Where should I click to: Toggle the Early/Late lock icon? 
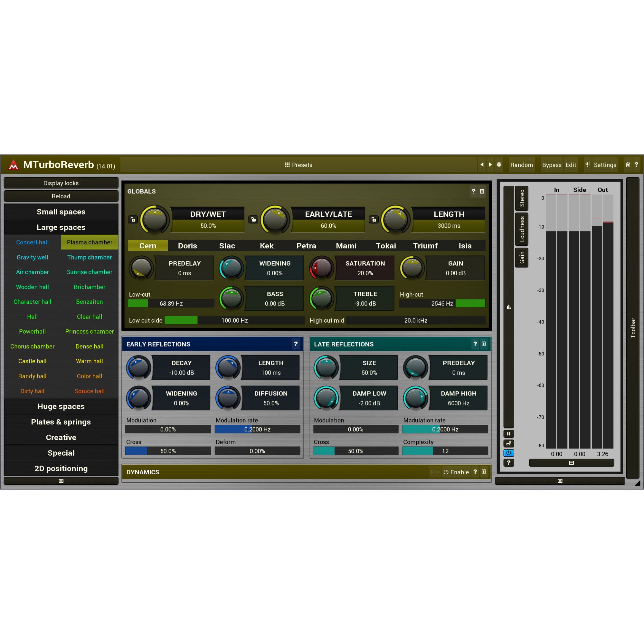pyautogui.click(x=253, y=219)
